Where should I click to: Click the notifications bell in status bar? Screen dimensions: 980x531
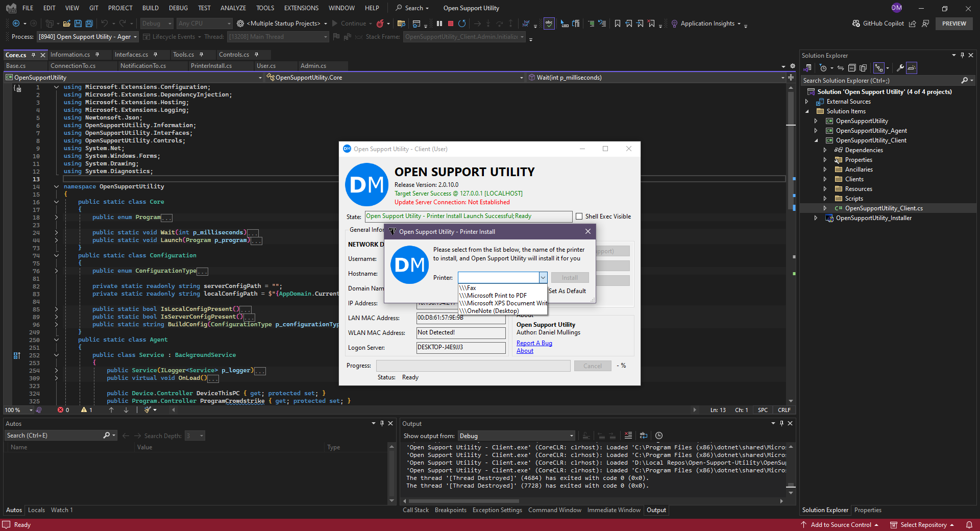pos(969,525)
